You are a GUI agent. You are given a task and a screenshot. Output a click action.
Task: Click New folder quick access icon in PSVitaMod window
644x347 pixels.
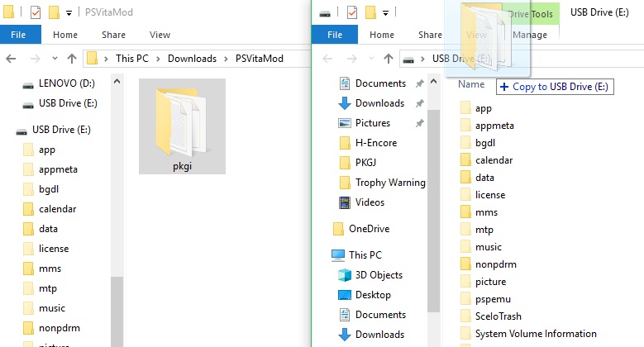click(55, 12)
